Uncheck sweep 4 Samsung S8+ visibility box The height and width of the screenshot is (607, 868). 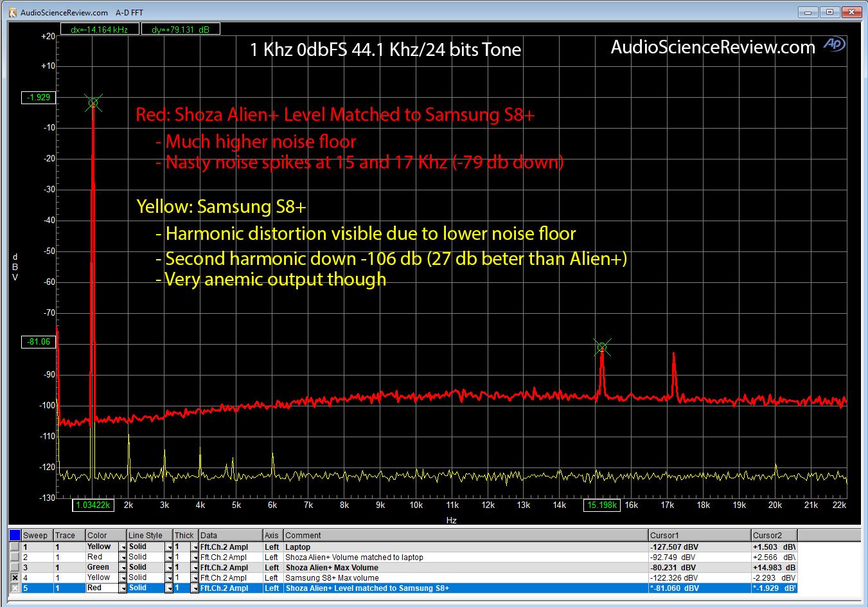click(x=15, y=578)
